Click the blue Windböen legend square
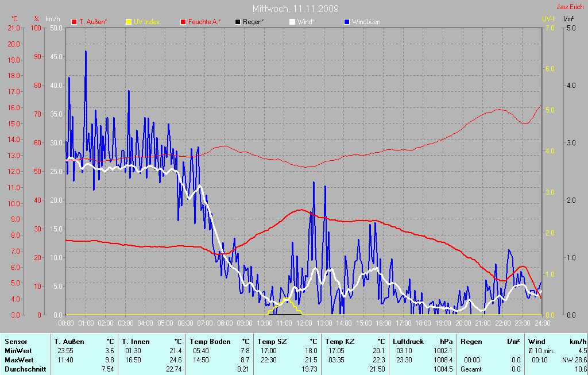The image size is (588, 375). (346, 22)
